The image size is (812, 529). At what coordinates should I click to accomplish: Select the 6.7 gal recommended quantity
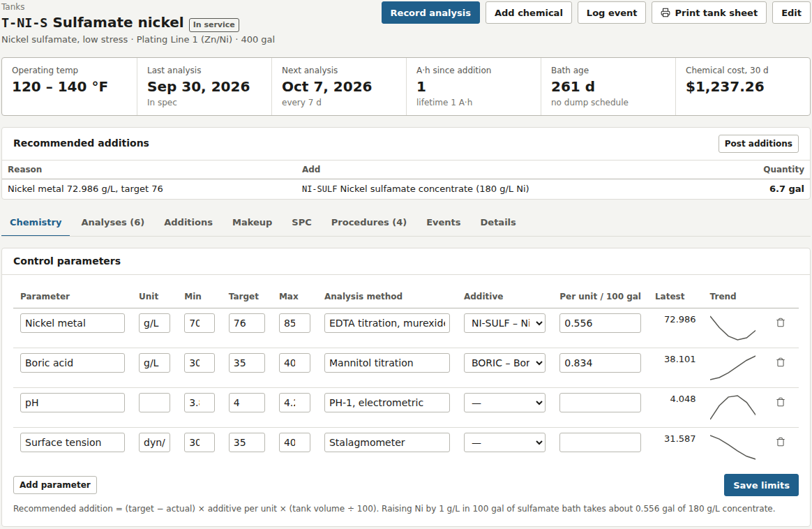tap(787, 189)
